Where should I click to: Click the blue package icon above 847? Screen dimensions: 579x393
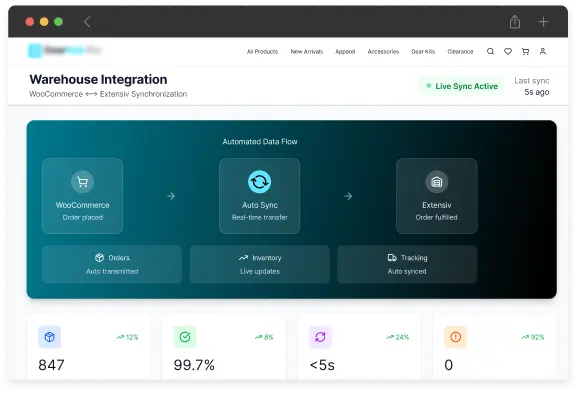tap(49, 337)
